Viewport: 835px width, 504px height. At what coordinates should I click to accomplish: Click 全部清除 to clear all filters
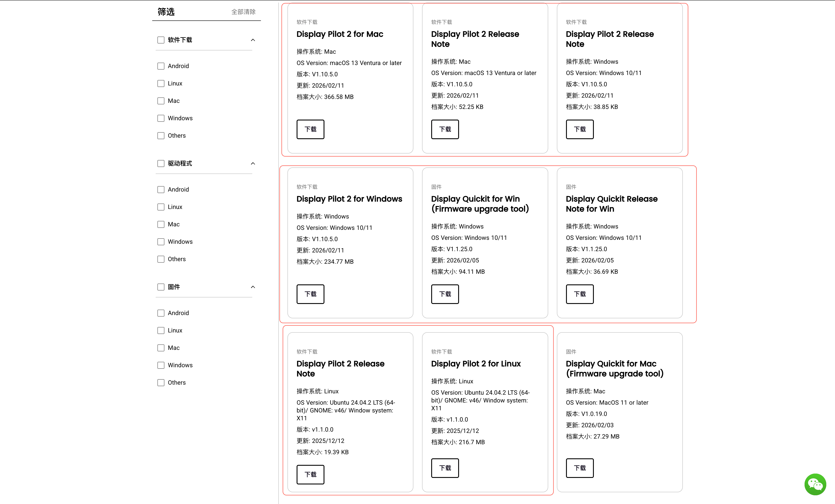[x=243, y=12]
